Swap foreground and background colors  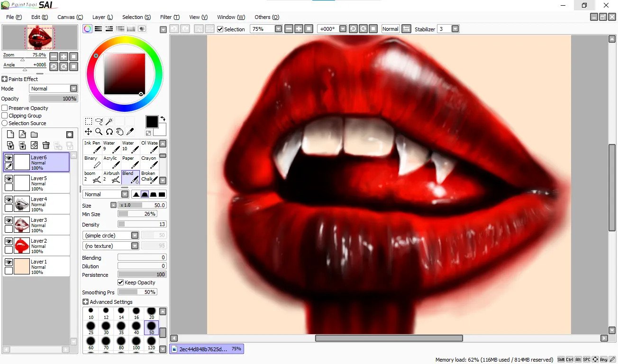click(x=163, y=118)
